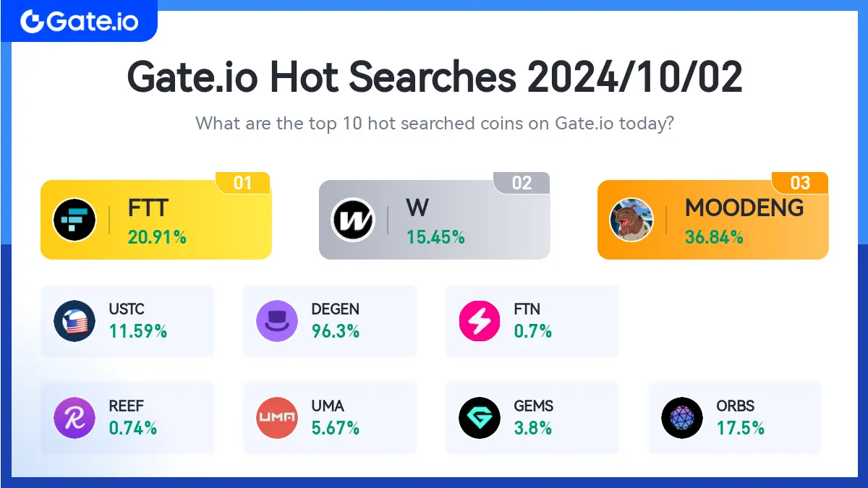Click the 02 rank badge

click(522, 183)
